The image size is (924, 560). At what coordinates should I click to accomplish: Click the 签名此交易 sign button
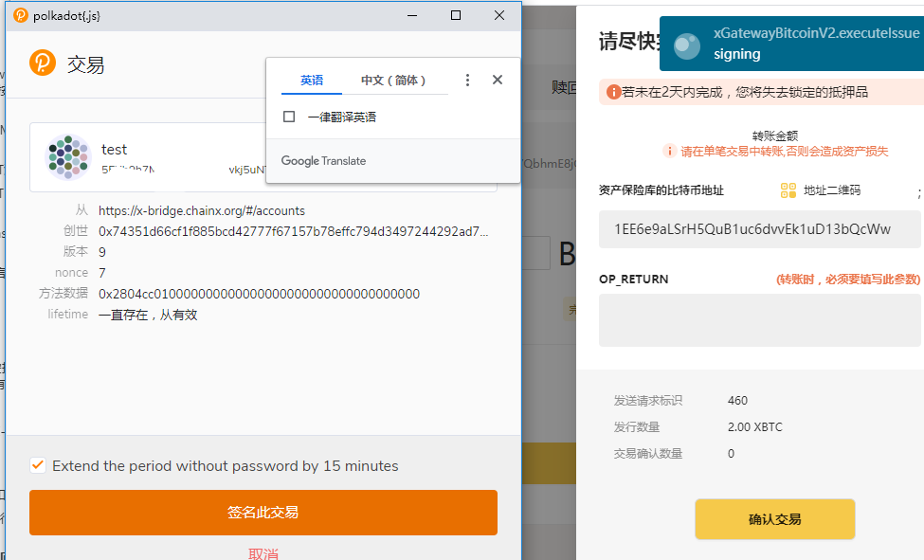[263, 513]
